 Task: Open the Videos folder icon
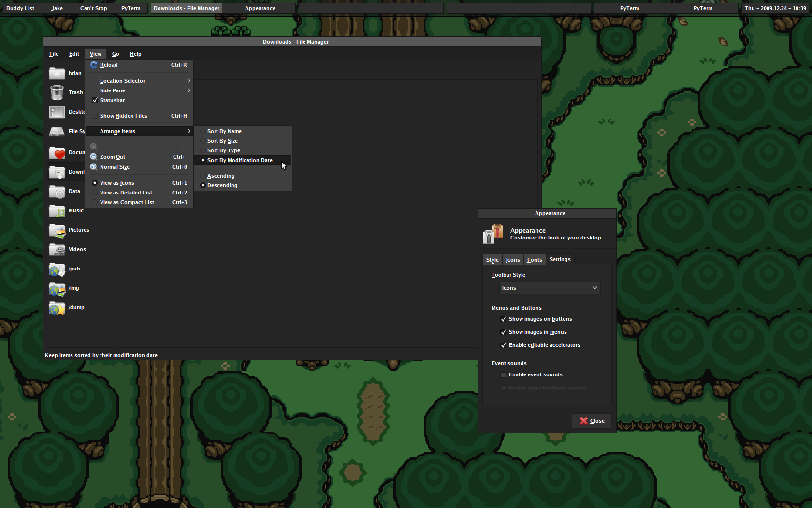[x=57, y=250]
